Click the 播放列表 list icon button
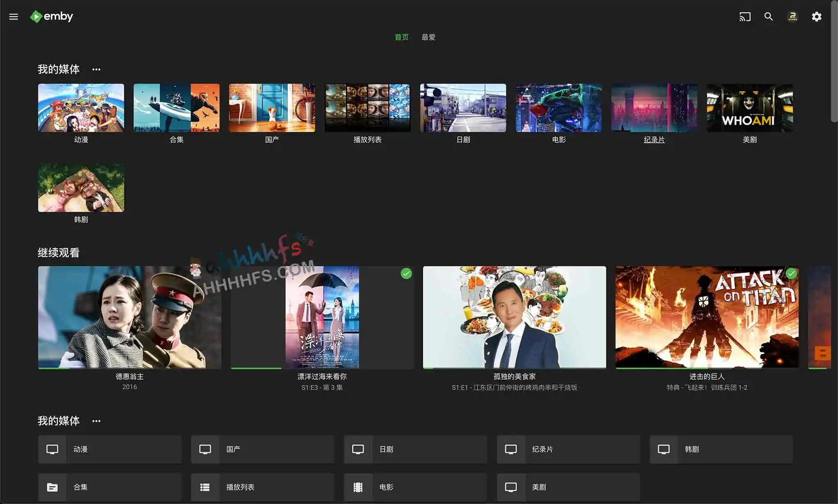Image resolution: width=838 pixels, height=504 pixels. click(x=205, y=487)
